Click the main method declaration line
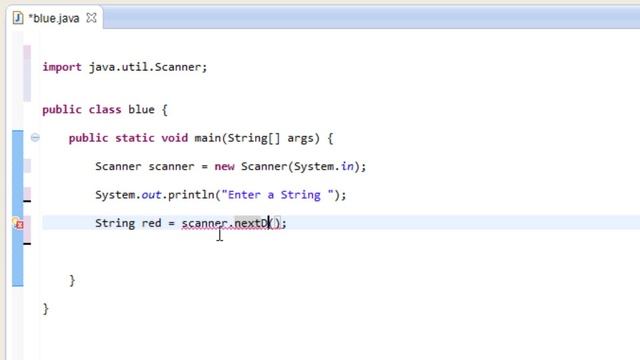 [201, 138]
